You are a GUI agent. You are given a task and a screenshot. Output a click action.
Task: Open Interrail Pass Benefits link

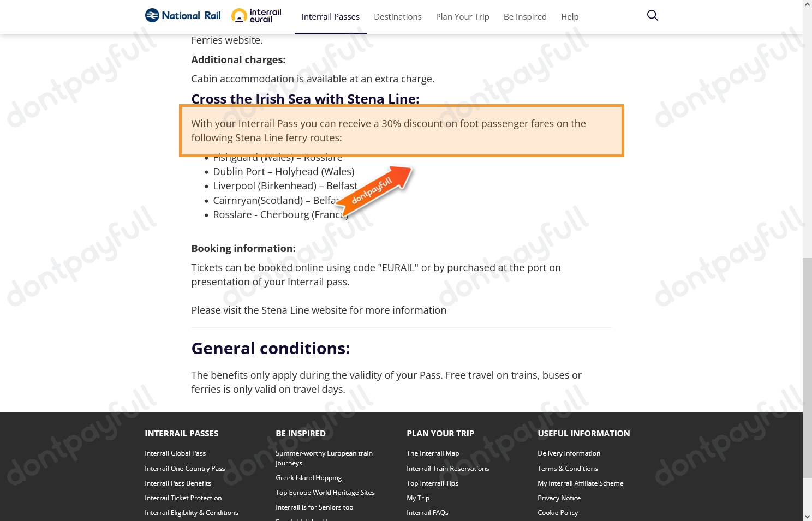(x=178, y=483)
